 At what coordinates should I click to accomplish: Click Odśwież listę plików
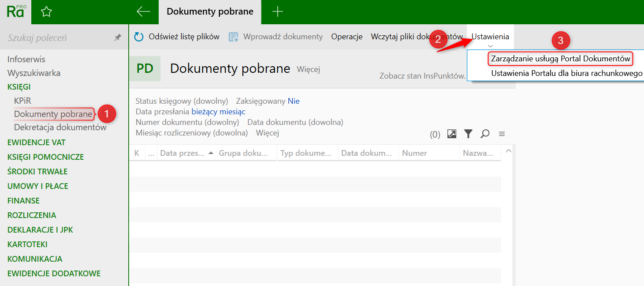pyautogui.click(x=184, y=37)
